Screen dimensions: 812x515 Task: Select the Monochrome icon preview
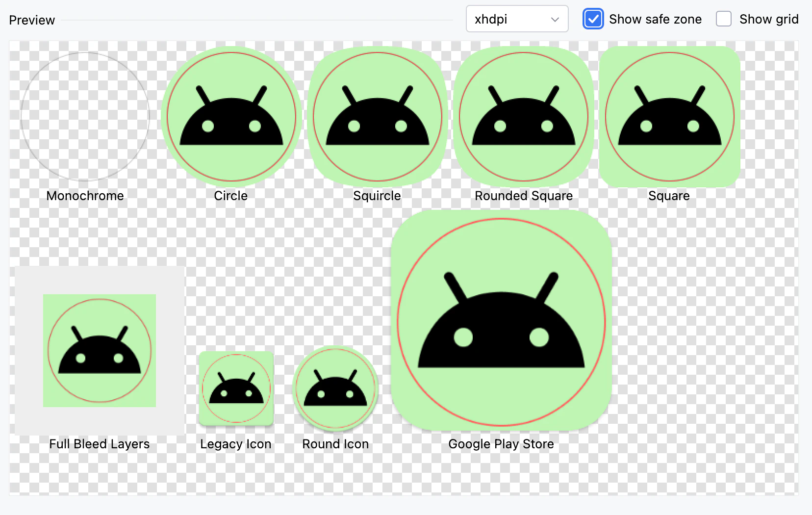[85, 117]
